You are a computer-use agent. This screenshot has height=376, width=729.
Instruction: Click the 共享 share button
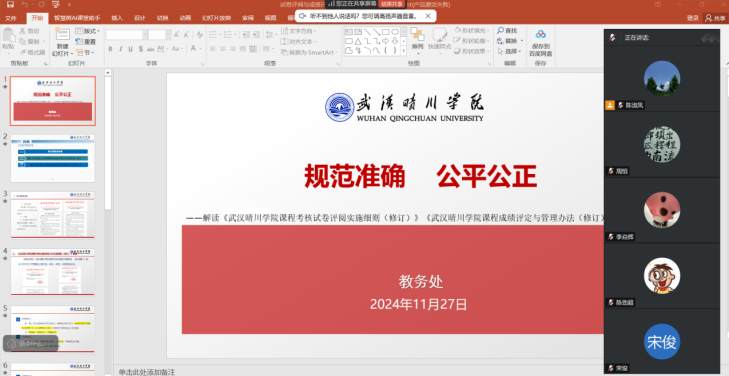[x=716, y=18]
